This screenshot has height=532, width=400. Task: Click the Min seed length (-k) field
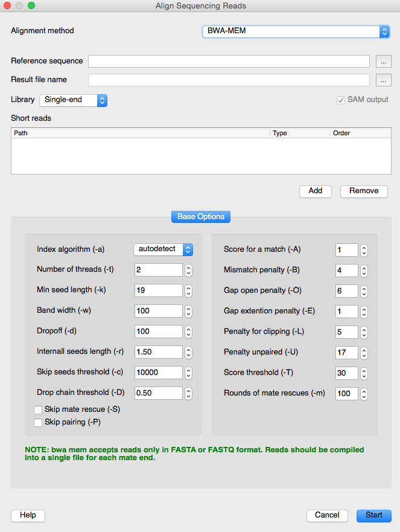158,290
